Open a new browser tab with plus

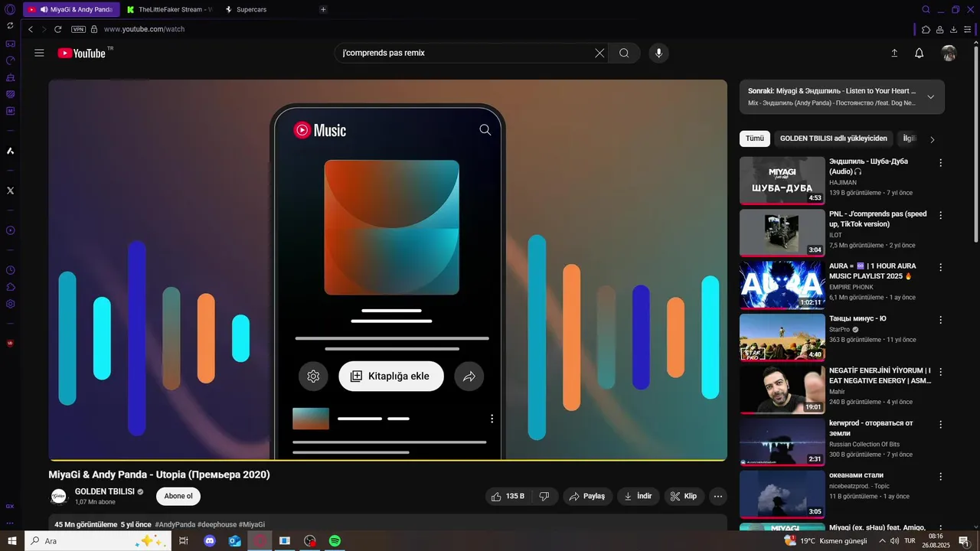323,9
